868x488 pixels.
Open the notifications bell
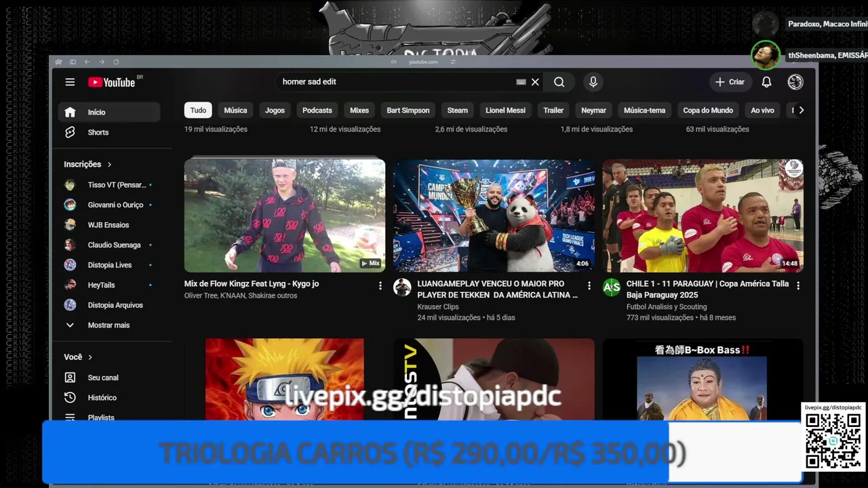click(766, 82)
